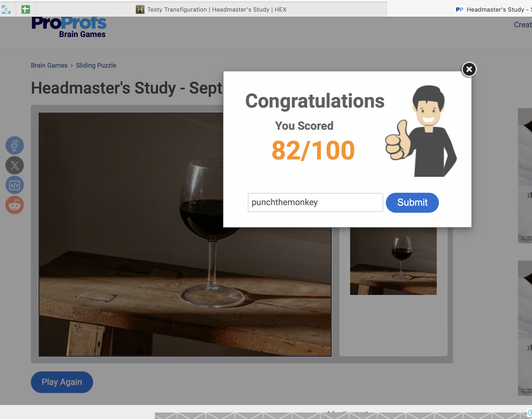532x419 pixels.
Task: Click the Facebook share icon
Action: click(x=15, y=145)
